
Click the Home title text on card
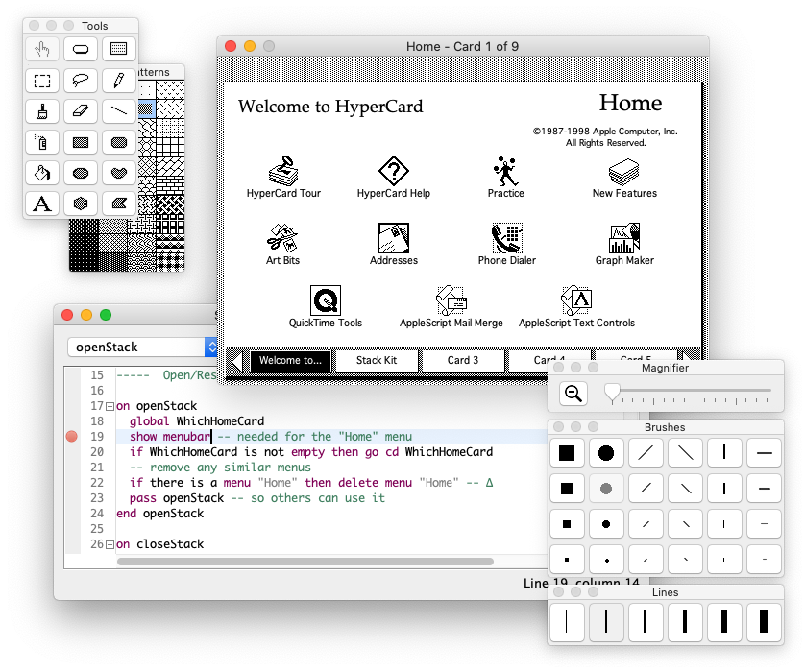630,103
